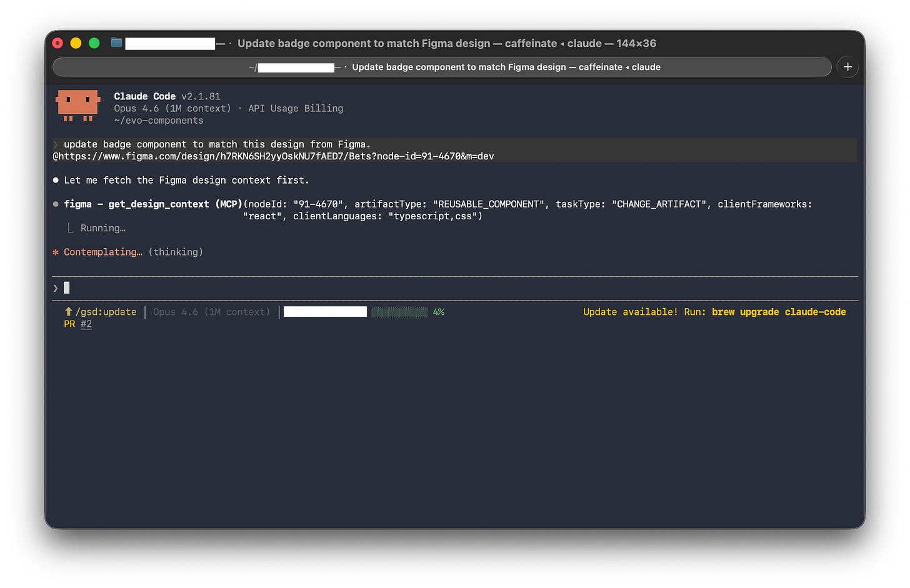Select the 'Update badge component' terminal tab

[442, 67]
